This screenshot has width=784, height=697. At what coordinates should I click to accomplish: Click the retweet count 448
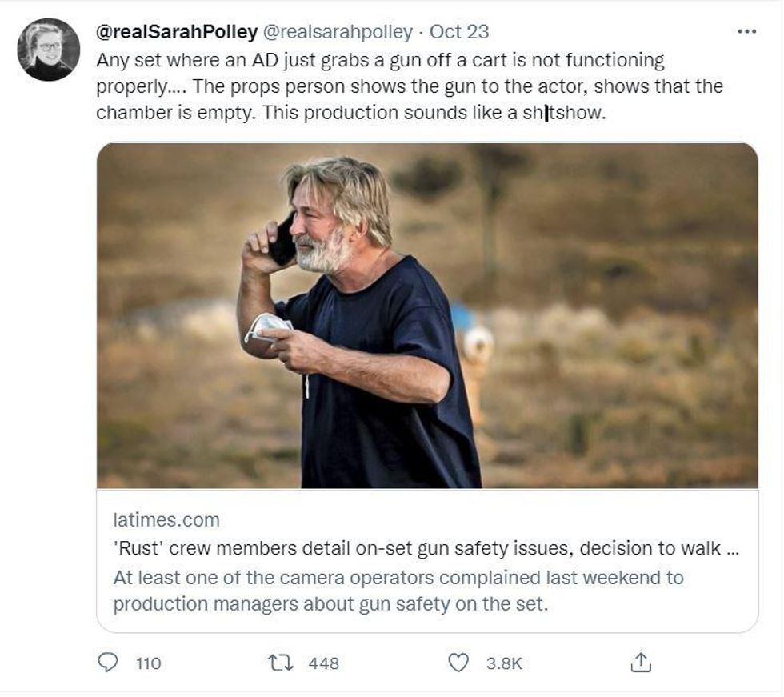324,663
